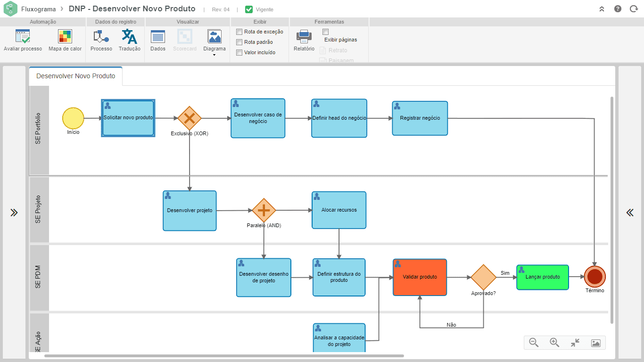This screenshot has height=362, width=644.
Task: Click the vertical scrollbar of the diagram
Action: [x=612, y=210]
